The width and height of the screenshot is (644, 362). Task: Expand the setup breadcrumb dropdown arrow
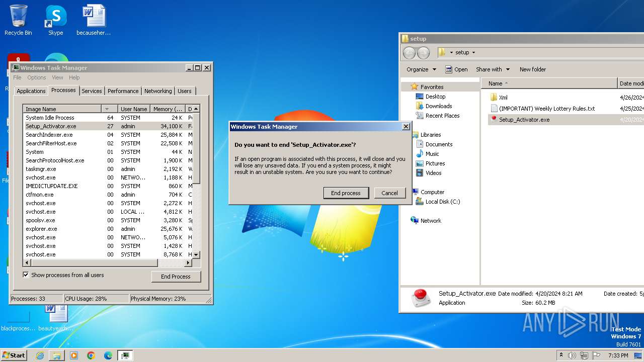tap(473, 52)
